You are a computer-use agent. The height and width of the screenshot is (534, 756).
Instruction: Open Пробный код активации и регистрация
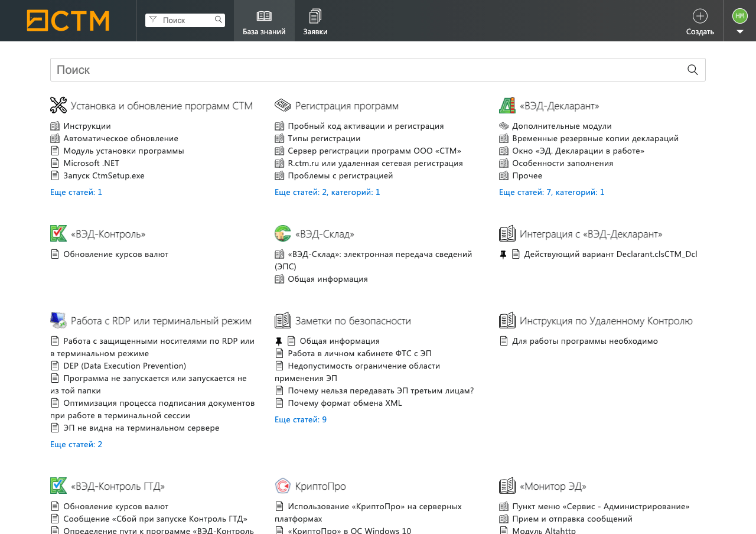366,126
